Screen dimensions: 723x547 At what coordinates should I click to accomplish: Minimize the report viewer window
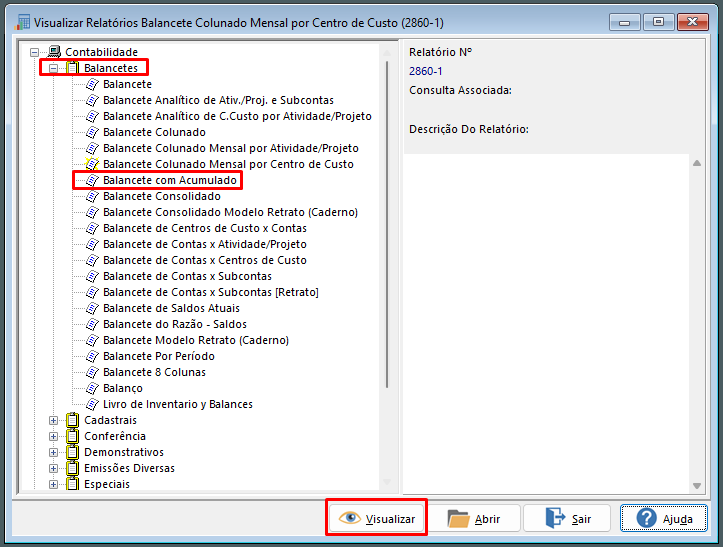[625, 22]
